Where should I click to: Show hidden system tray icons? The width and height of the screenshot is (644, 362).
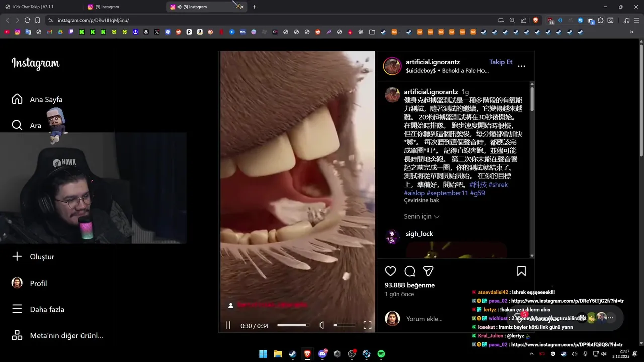point(531,354)
